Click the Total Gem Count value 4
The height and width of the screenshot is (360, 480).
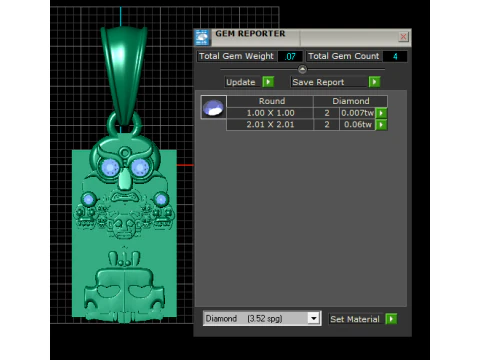coord(395,56)
